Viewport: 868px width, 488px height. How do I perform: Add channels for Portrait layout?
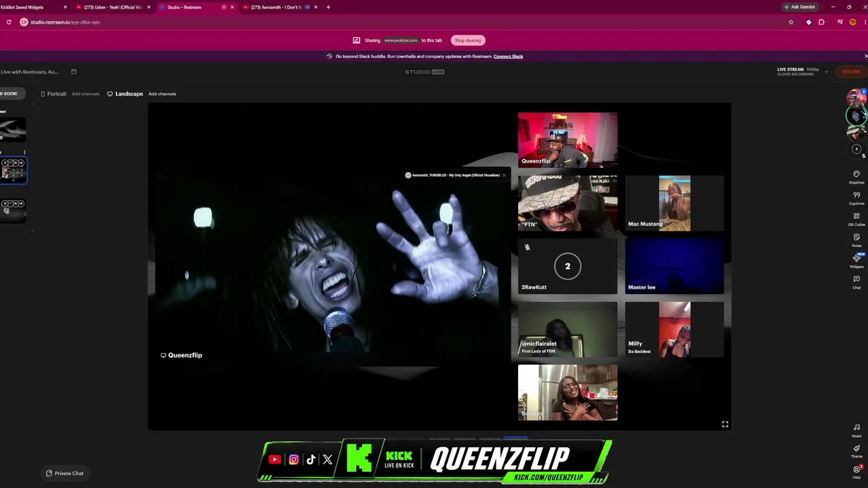(x=85, y=94)
